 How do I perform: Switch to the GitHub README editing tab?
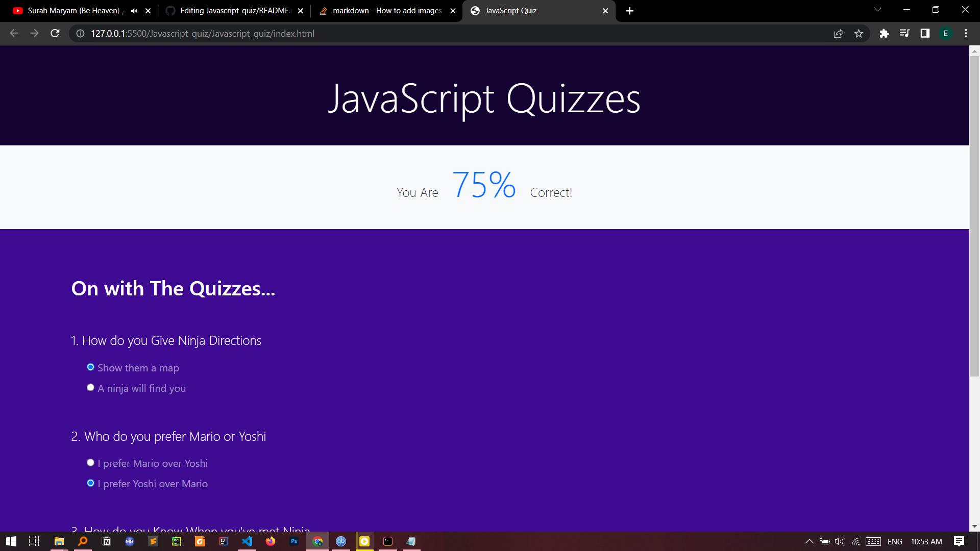pos(230,11)
